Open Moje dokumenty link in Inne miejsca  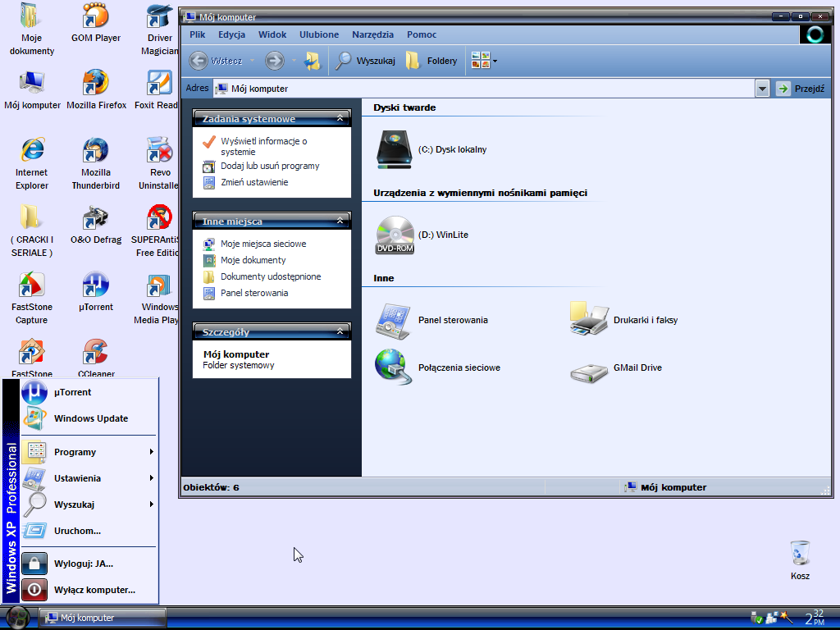(253, 260)
